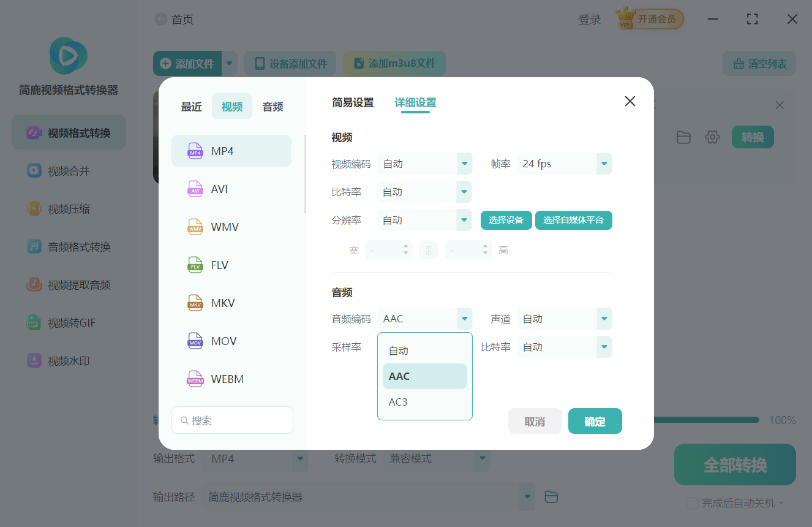Viewport: 812px width, 527px height.
Task: Switch to the 音频 format tab
Action: [273, 107]
